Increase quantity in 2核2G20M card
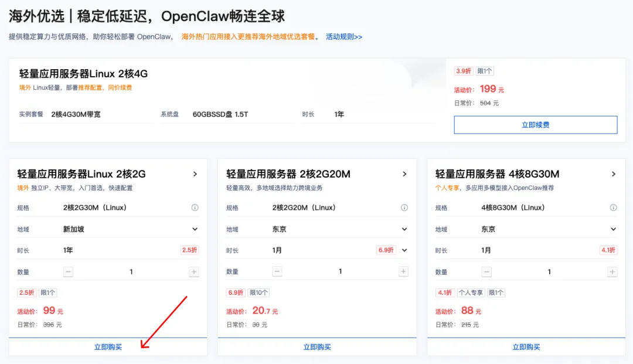This screenshot has width=633, height=364. click(x=403, y=271)
